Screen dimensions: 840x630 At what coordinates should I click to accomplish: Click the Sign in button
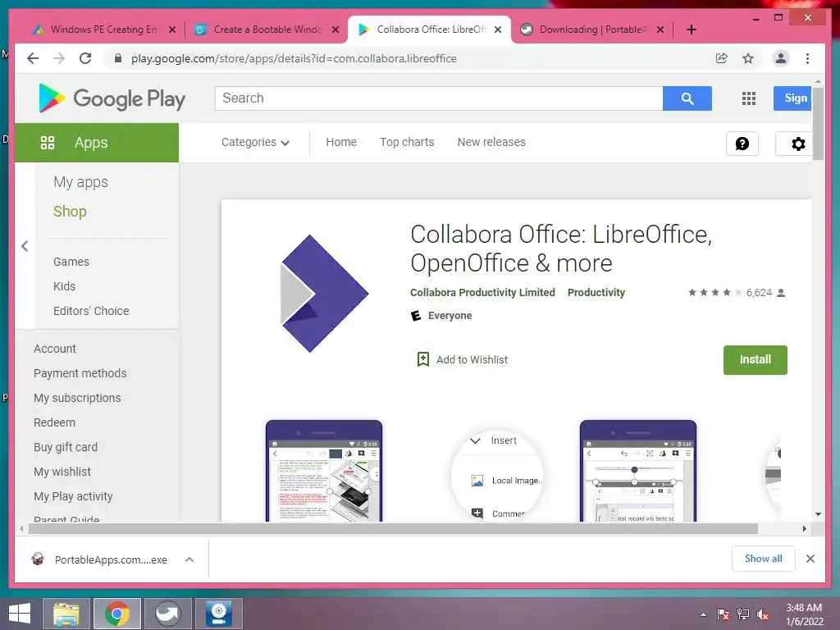(792, 98)
